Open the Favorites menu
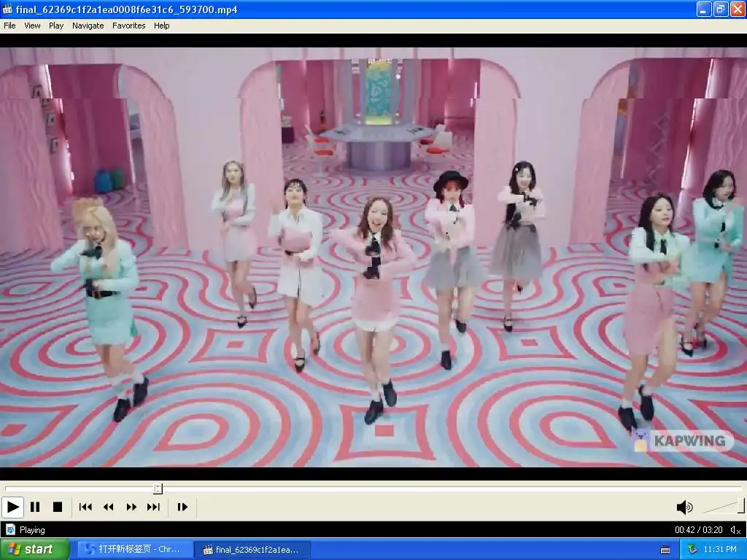 tap(128, 26)
